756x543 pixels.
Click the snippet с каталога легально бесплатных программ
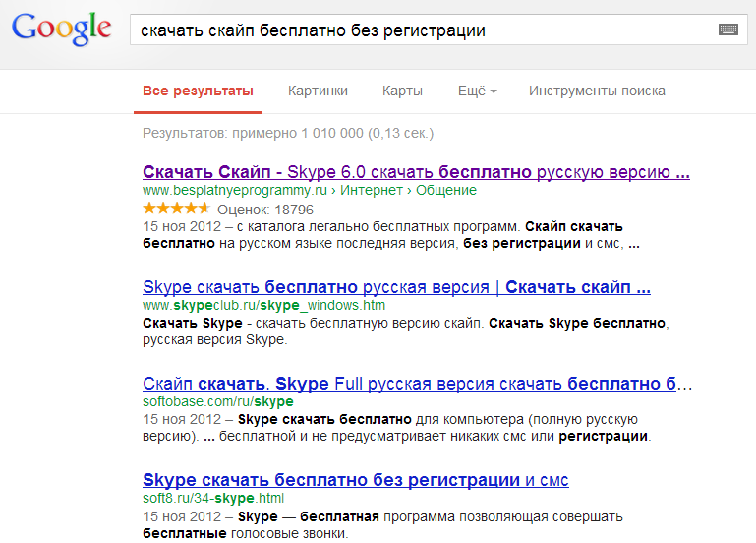[378, 226]
